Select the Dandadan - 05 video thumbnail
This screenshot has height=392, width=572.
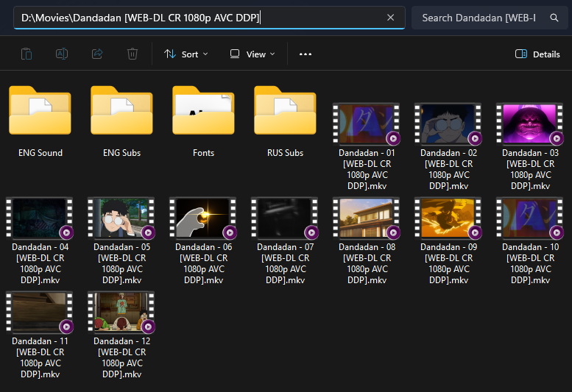pyautogui.click(x=121, y=218)
